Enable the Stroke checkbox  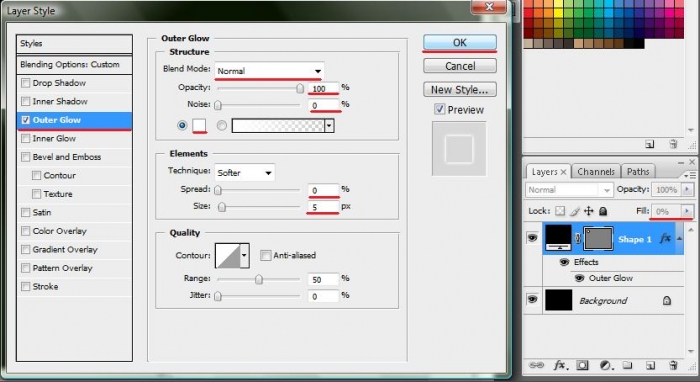tap(26, 286)
